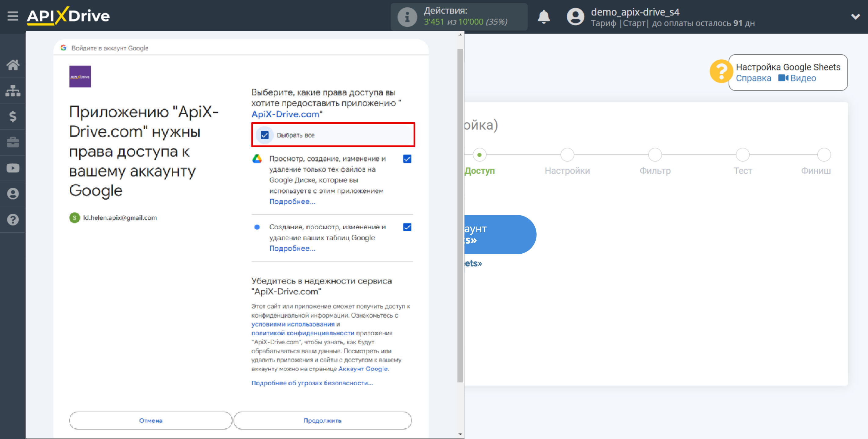The image size is (868, 439).
Task: Go to Home in sidebar
Action: coord(13,65)
